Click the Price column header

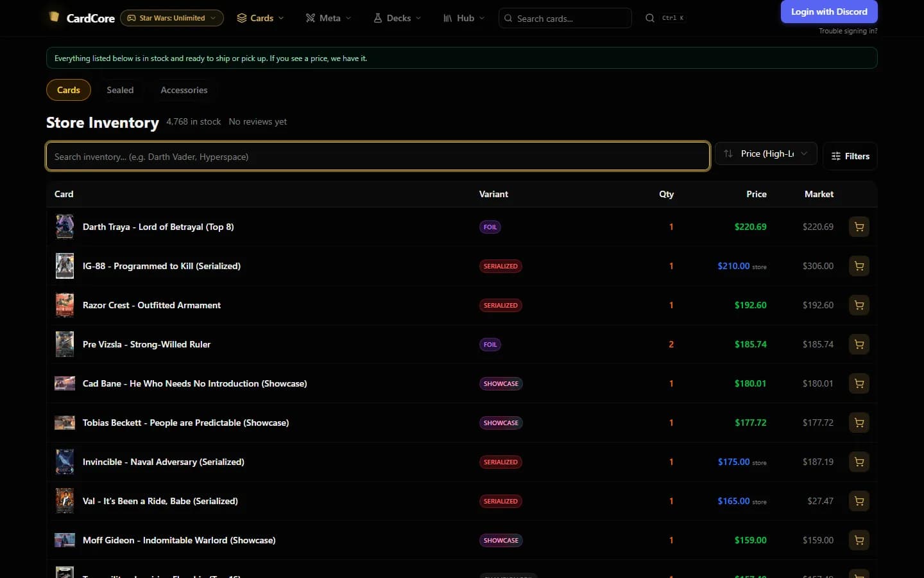[757, 194]
